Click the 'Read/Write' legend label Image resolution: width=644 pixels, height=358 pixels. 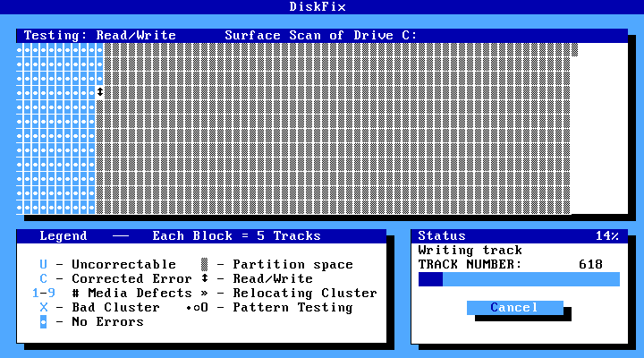273,278
